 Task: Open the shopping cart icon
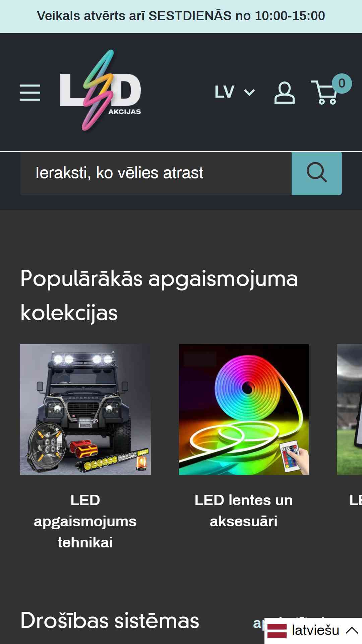(324, 93)
